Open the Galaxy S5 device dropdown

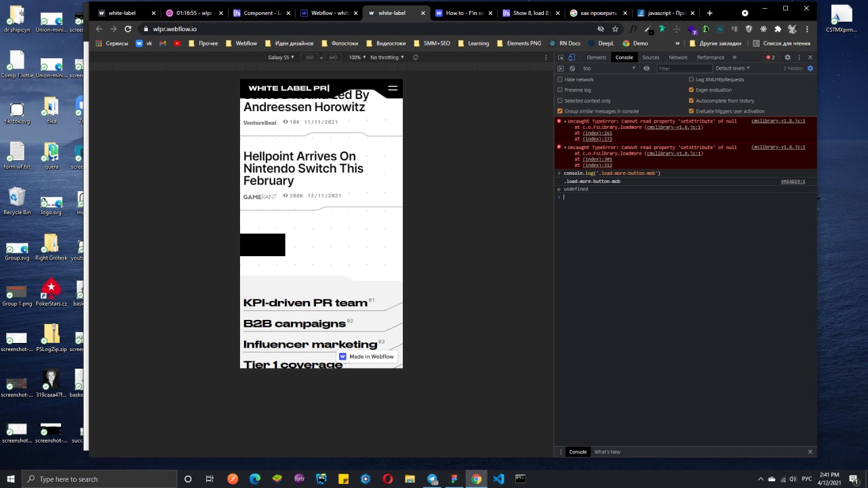pos(281,58)
